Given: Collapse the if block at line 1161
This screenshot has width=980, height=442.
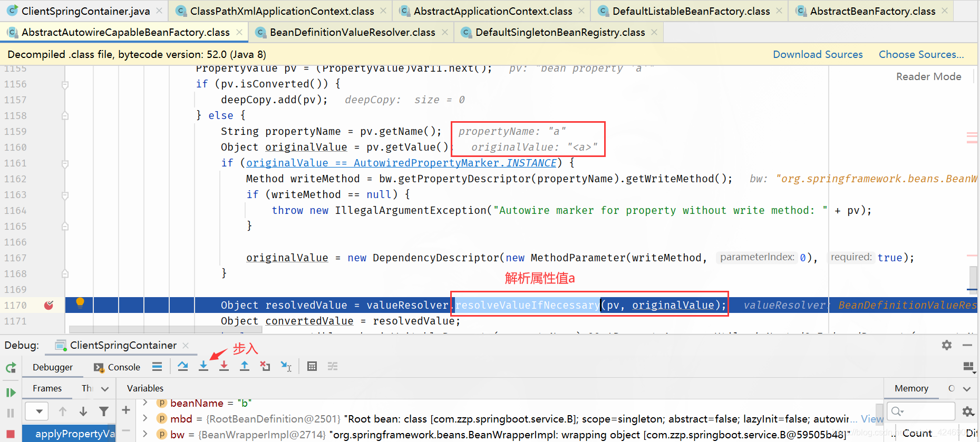Looking at the screenshot, I should pyautogui.click(x=65, y=164).
